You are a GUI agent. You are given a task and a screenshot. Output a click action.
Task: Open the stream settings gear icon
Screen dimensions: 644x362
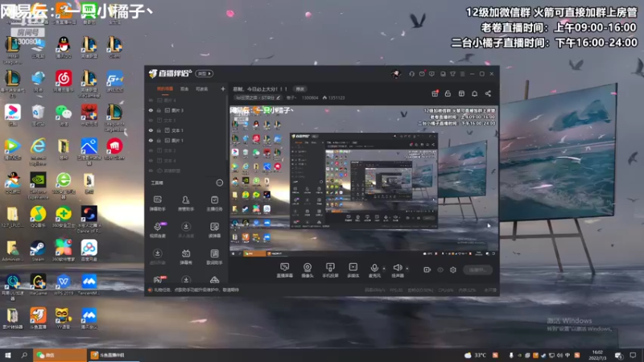pyautogui.click(x=453, y=269)
